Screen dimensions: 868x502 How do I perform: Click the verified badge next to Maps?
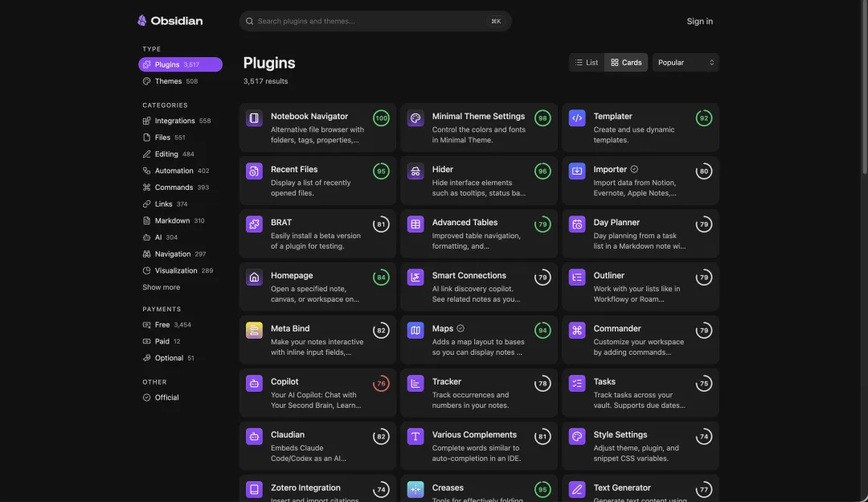(461, 328)
